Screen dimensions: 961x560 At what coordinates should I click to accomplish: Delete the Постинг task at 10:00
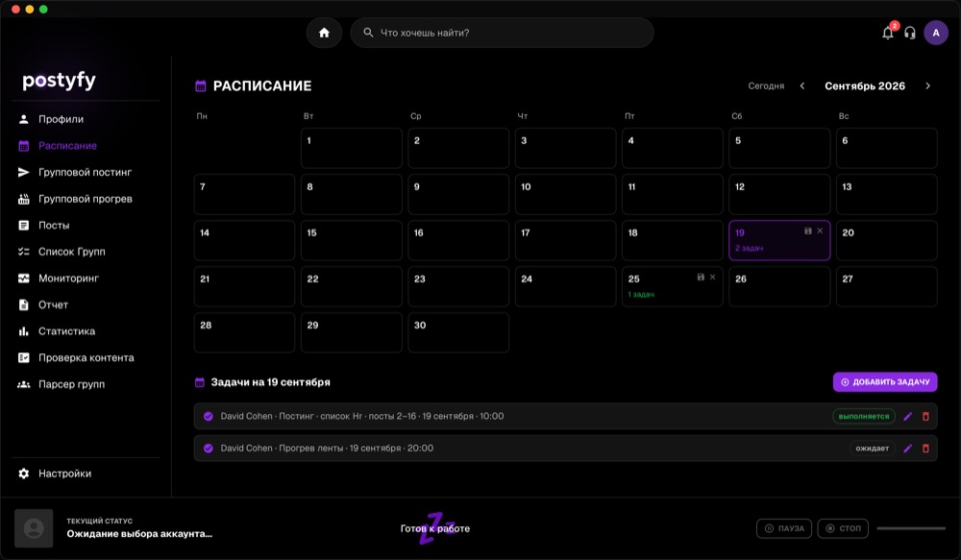(925, 417)
